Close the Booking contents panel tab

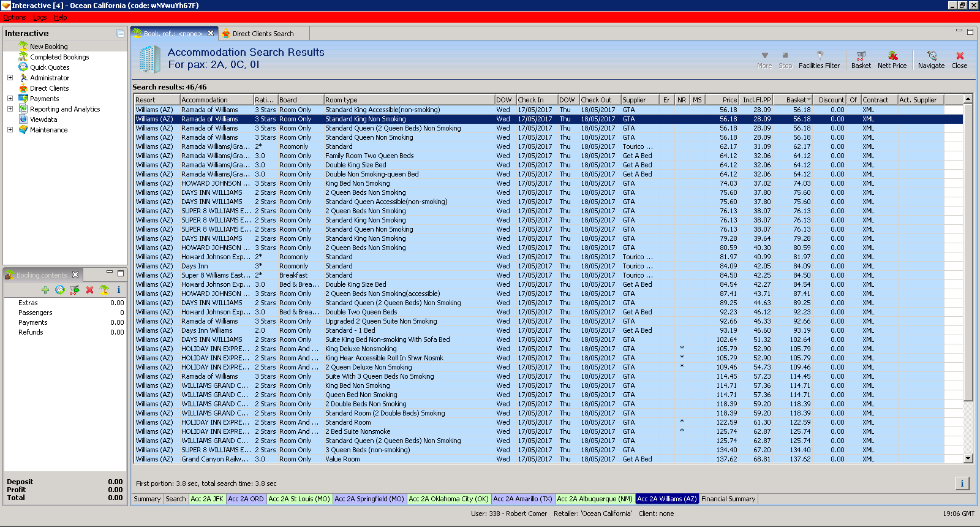[x=75, y=275]
